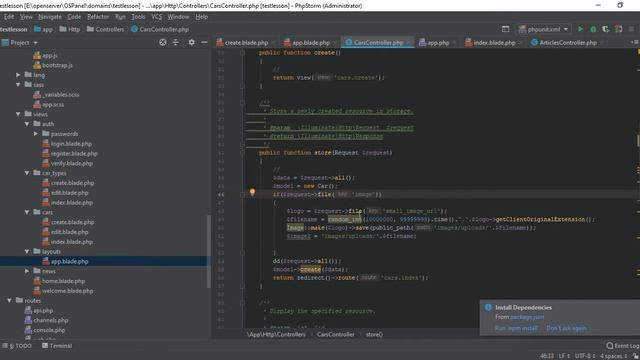Open the Navigate menu
This screenshot has width=640, height=360.
50,17
